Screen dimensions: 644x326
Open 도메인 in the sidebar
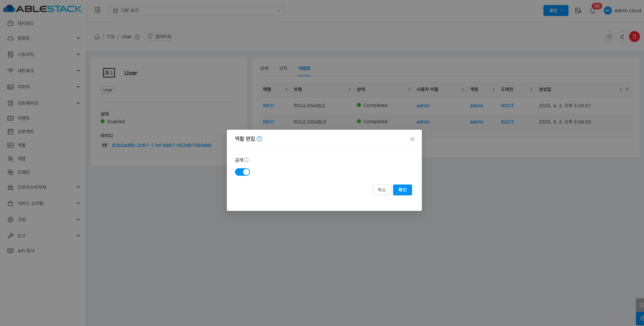pyautogui.click(x=43, y=172)
